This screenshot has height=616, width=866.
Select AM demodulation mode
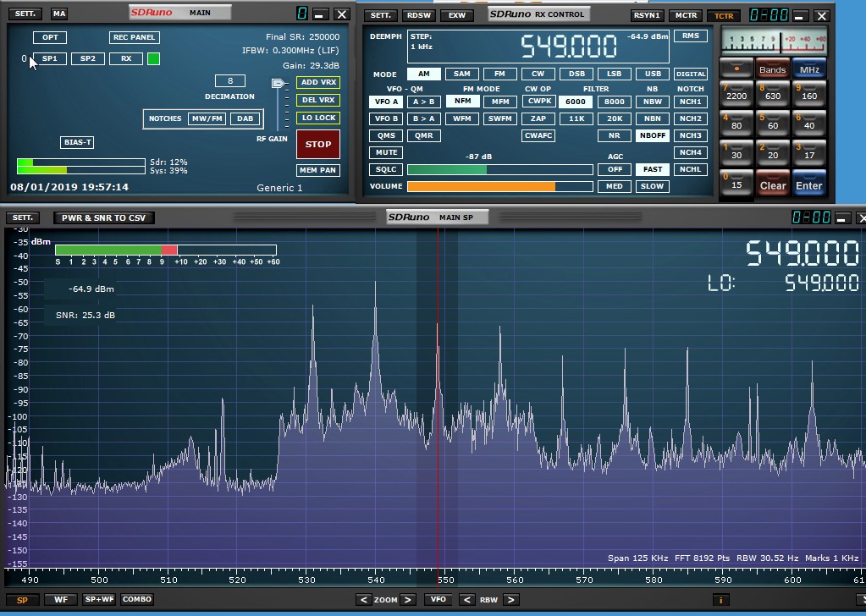tap(423, 74)
